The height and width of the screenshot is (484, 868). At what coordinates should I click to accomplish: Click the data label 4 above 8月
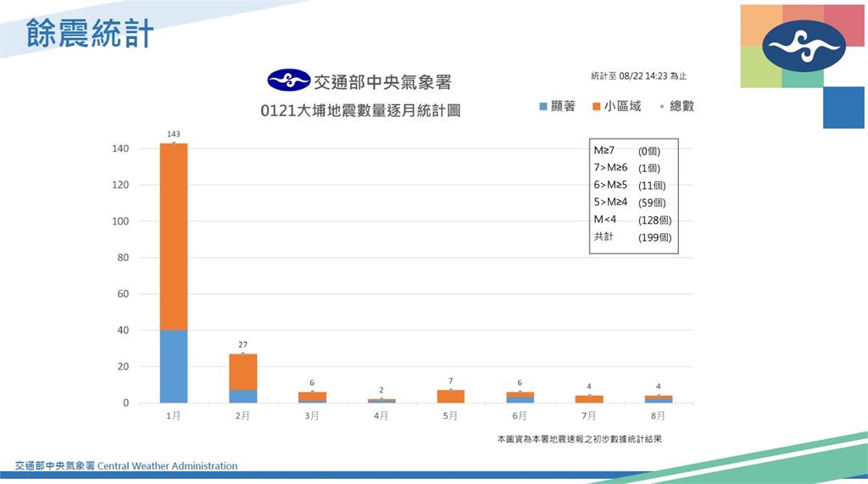[658, 386]
